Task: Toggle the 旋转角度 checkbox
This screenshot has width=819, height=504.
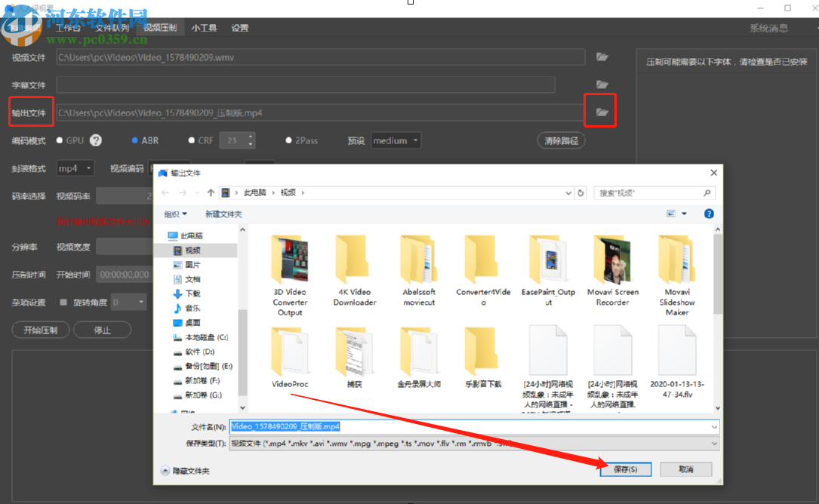Action: [63, 303]
